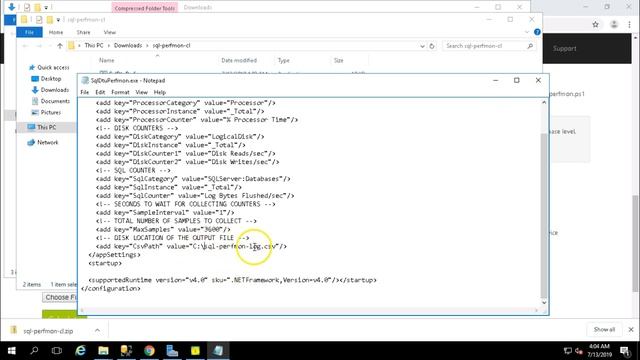Click the supportedRuntime line in Notepad
Viewport: 640px width, 360px height.
tap(233, 280)
